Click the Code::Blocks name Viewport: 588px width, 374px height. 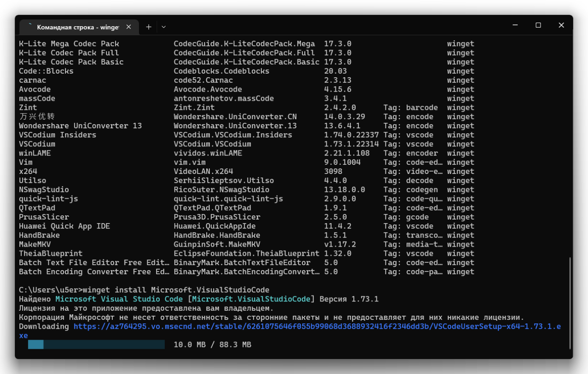click(46, 71)
